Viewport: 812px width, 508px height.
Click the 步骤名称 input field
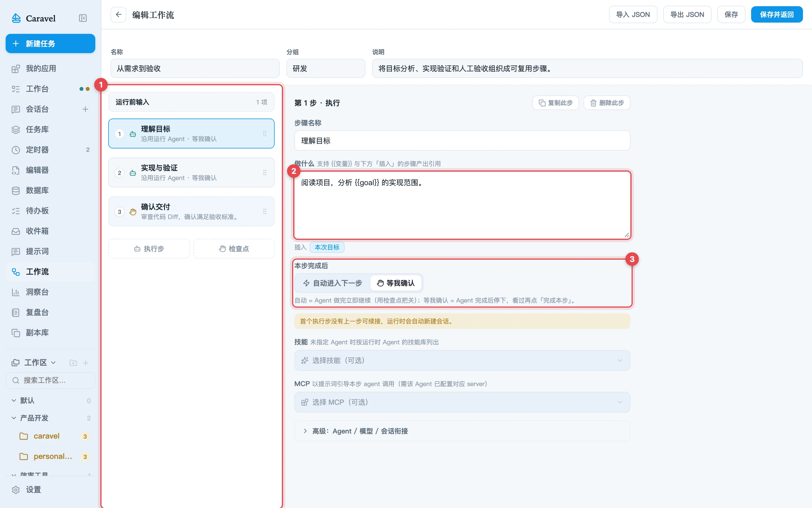(x=462, y=141)
